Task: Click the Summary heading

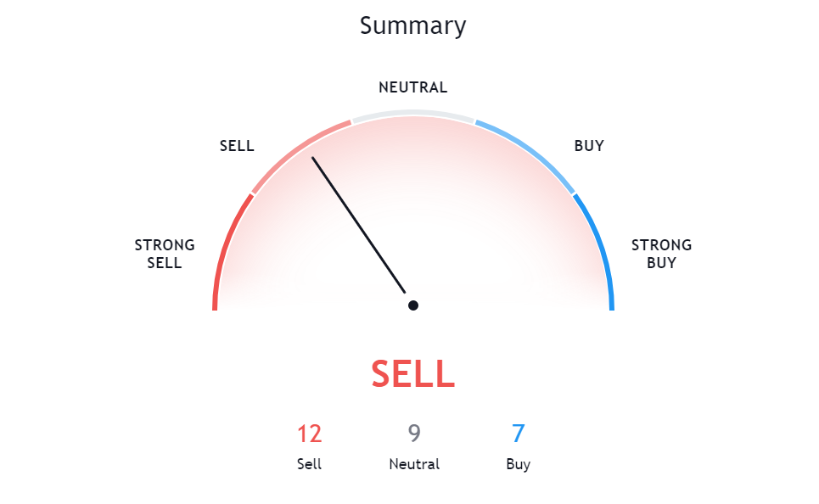Action: pyautogui.click(x=412, y=25)
